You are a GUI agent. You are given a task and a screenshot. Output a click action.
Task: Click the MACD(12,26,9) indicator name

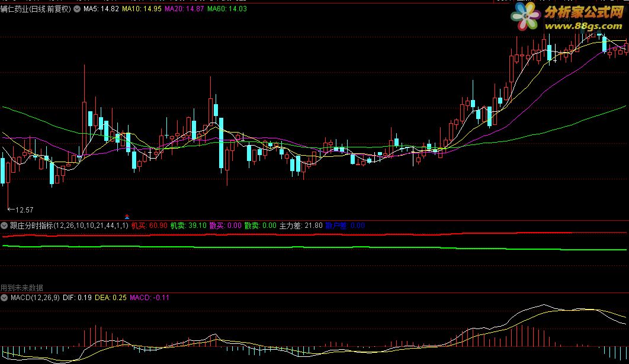pos(36,298)
